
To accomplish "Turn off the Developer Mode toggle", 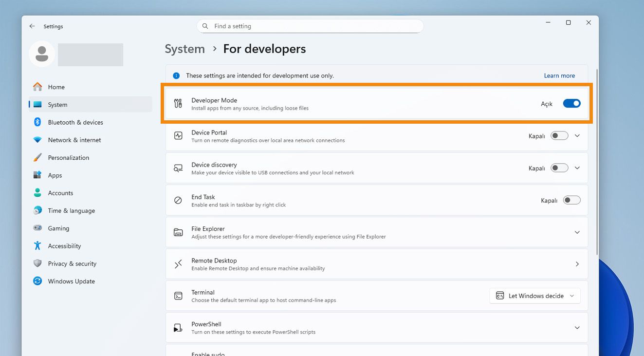I will [x=571, y=103].
